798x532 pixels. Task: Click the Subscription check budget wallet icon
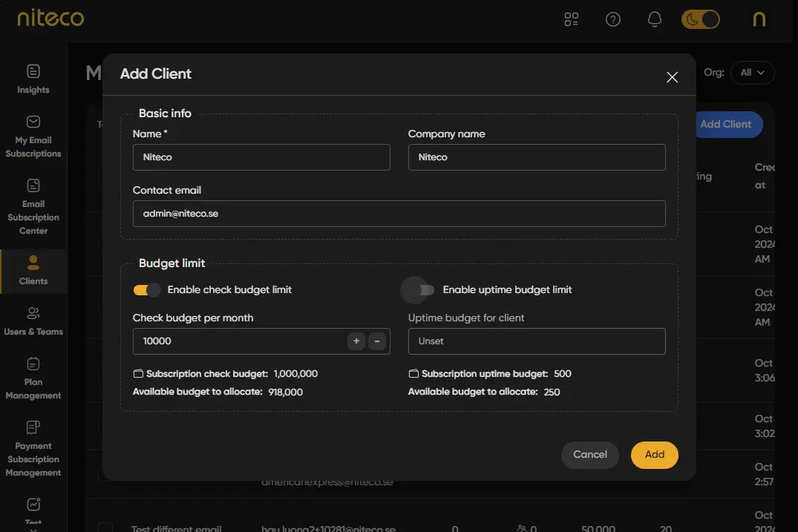[138, 374]
